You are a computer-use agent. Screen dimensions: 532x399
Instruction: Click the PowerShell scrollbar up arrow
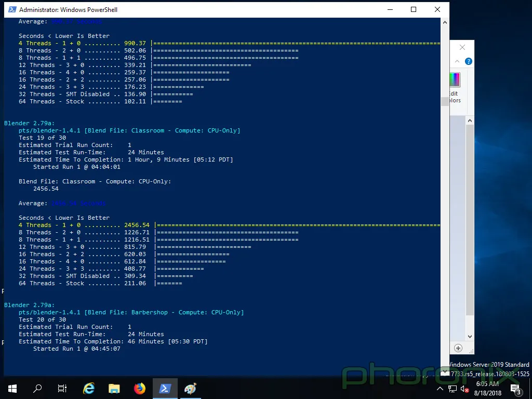click(x=445, y=22)
